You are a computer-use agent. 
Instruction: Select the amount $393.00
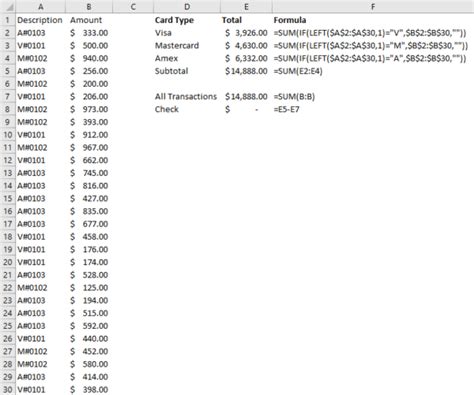click(x=89, y=122)
